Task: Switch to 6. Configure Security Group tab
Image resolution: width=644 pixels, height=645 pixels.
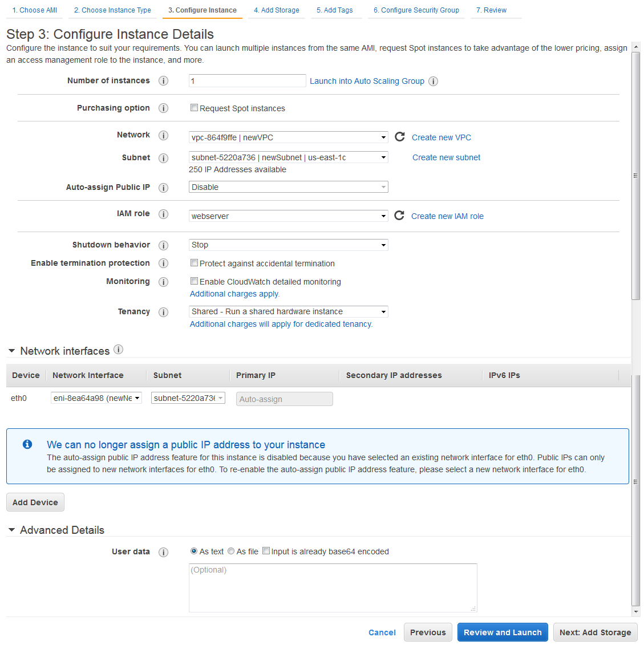Action: tap(416, 10)
